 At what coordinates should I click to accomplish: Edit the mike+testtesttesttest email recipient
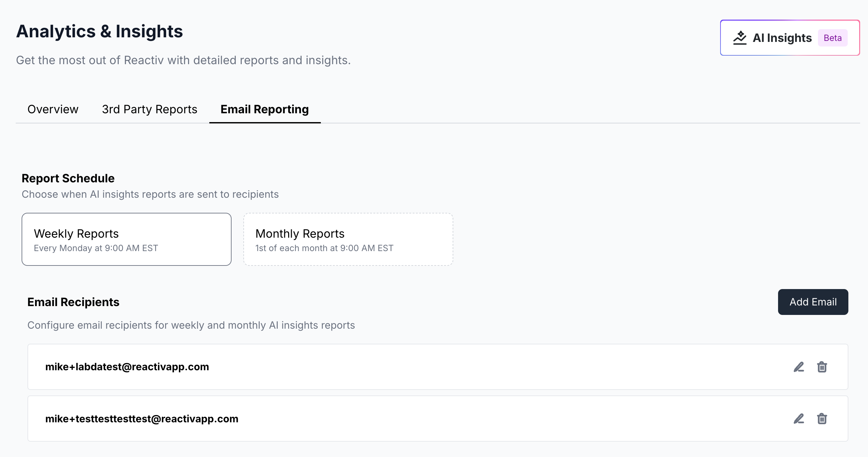point(799,419)
